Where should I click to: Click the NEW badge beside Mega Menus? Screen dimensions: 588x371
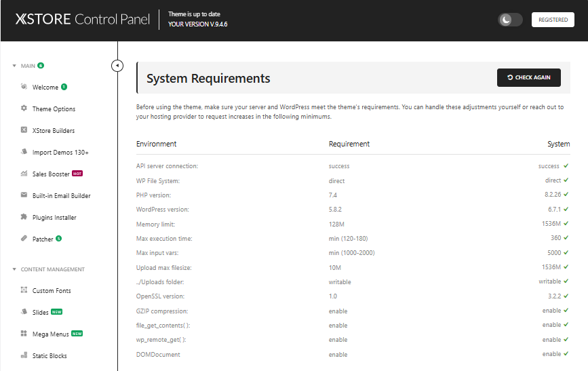click(77, 334)
